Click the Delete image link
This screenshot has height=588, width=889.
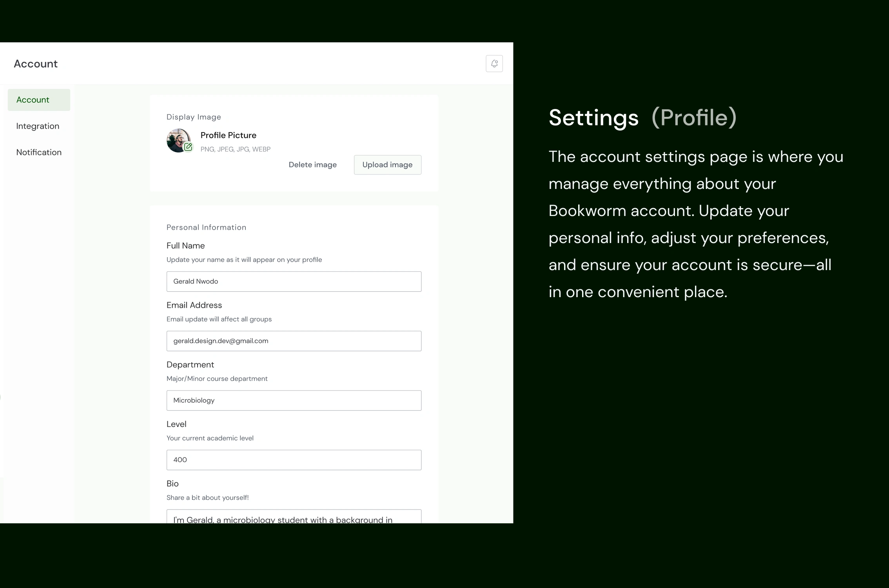[312, 165]
